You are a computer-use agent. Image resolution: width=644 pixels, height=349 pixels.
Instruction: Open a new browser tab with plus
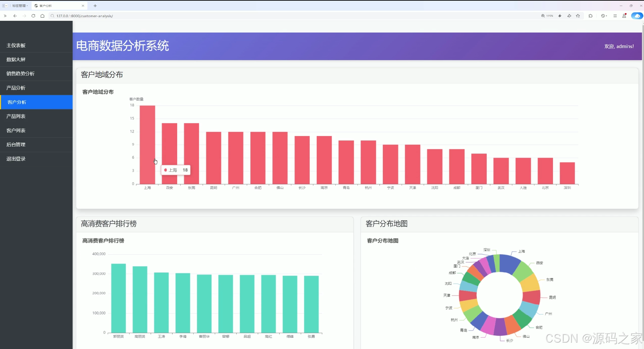tap(95, 6)
